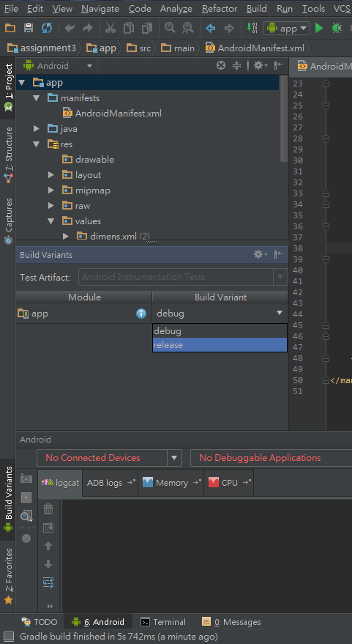Expand the java folder

click(37, 129)
